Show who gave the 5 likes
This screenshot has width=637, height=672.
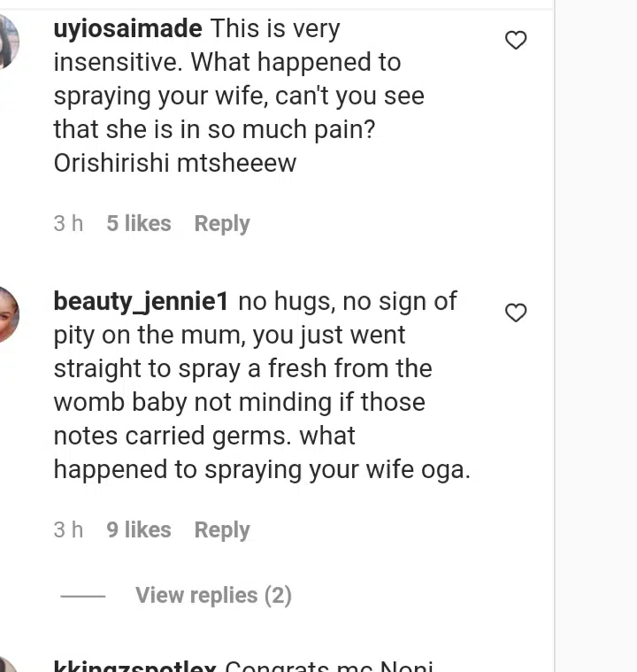(x=139, y=224)
